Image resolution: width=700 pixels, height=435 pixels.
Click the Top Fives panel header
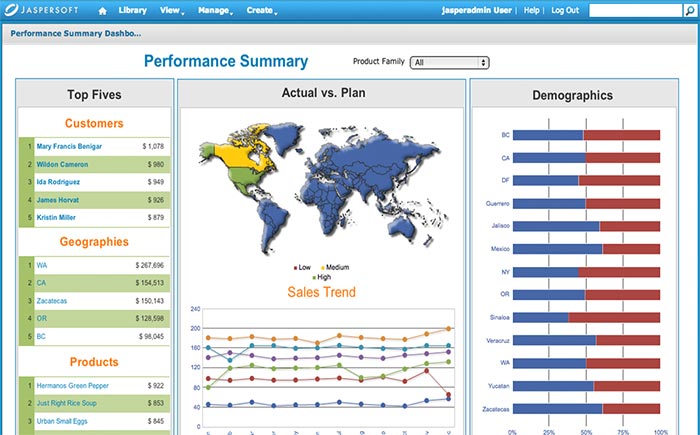point(94,95)
